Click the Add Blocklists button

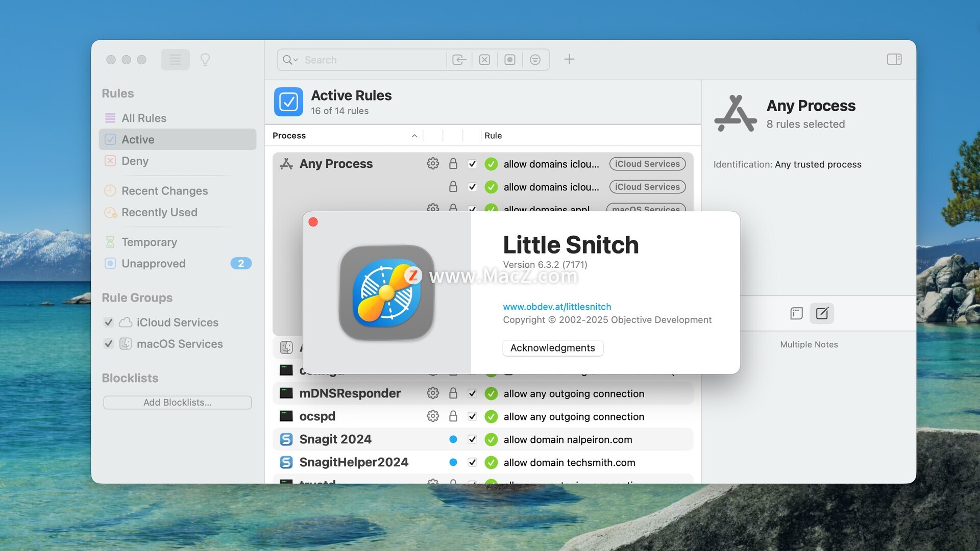(x=177, y=403)
